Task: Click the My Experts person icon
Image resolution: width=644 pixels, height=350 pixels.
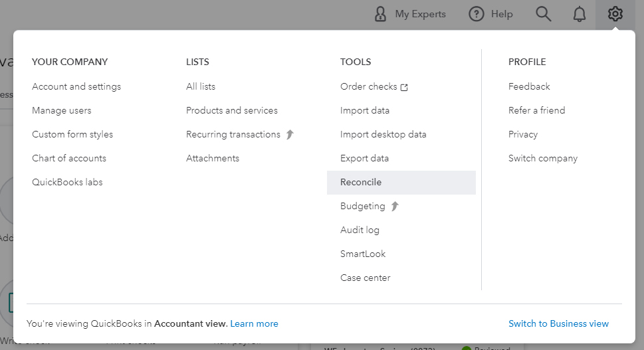Action: coord(380,14)
